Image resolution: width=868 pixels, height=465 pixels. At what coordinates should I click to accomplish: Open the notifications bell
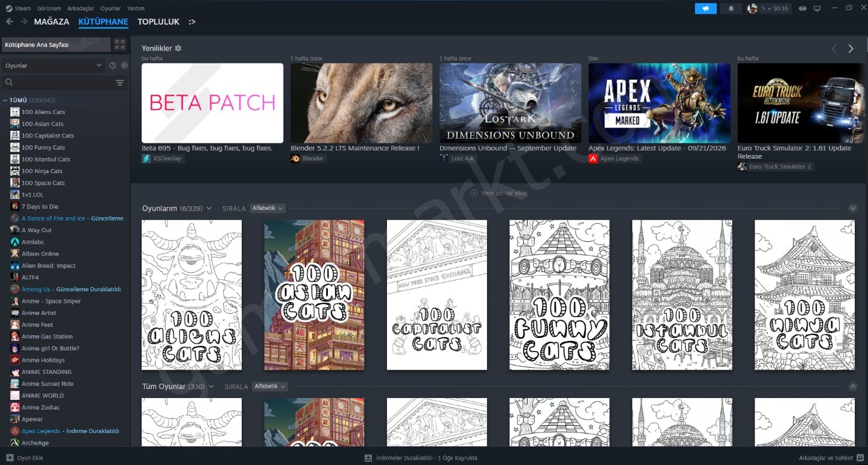(x=732, y=8)
